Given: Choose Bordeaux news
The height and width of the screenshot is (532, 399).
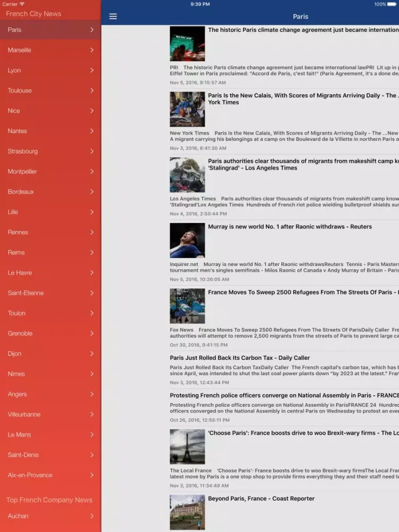Looking at the screenshot, I should coord(51,192).
